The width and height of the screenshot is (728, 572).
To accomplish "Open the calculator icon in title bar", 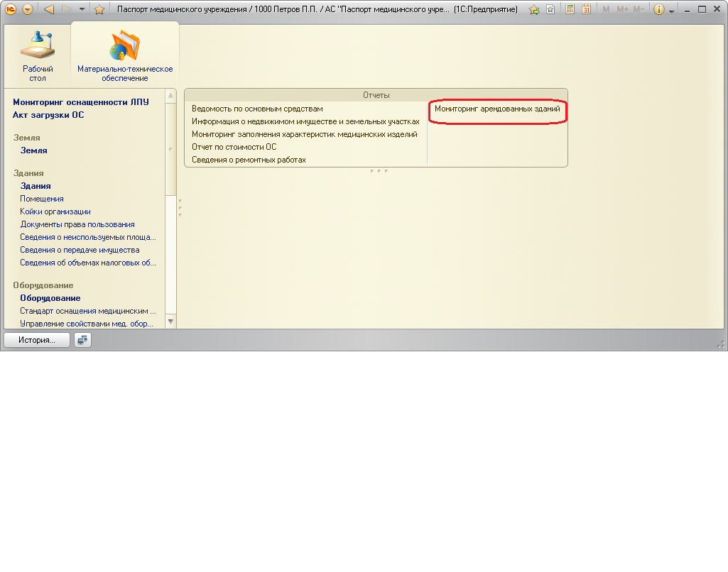I will click(x=570, y=9).
